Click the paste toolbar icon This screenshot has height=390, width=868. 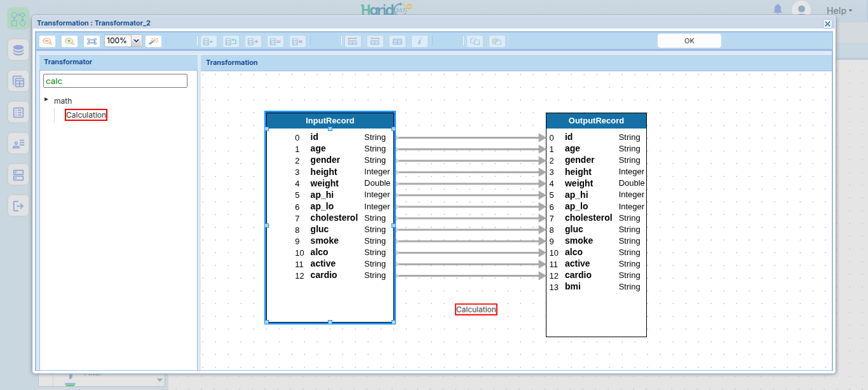tap(497, 41)
